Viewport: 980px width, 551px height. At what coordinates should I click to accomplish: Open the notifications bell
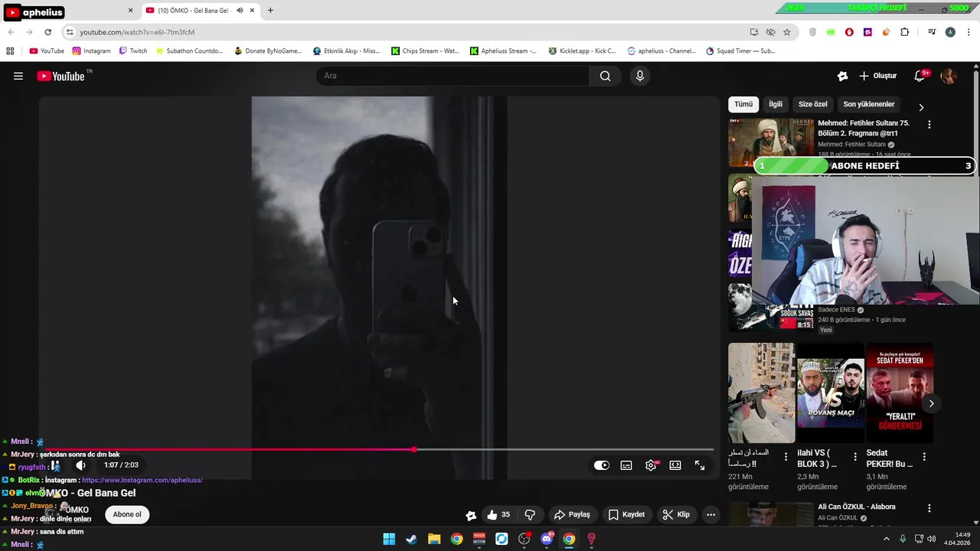point(920,76)
